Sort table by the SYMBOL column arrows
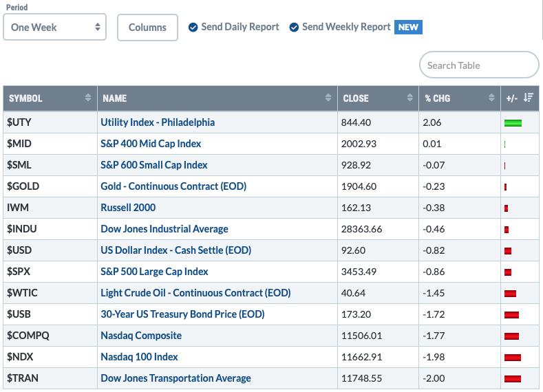Screen dimensions: 543x392 point(88,98)
